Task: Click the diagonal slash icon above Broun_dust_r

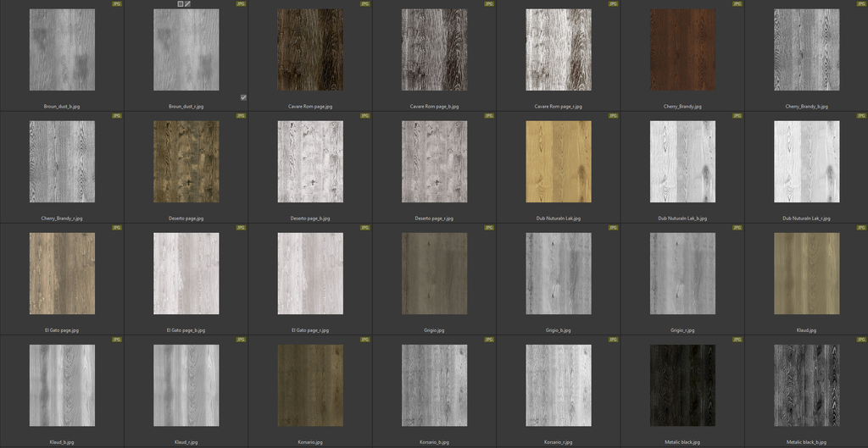Action: pos(188,4)
